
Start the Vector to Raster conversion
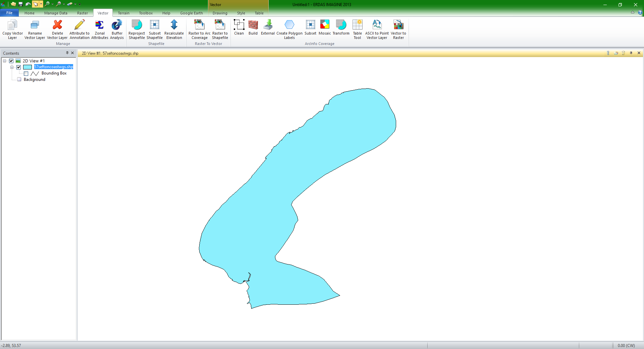pyautogui.click(x=398, y=30)
